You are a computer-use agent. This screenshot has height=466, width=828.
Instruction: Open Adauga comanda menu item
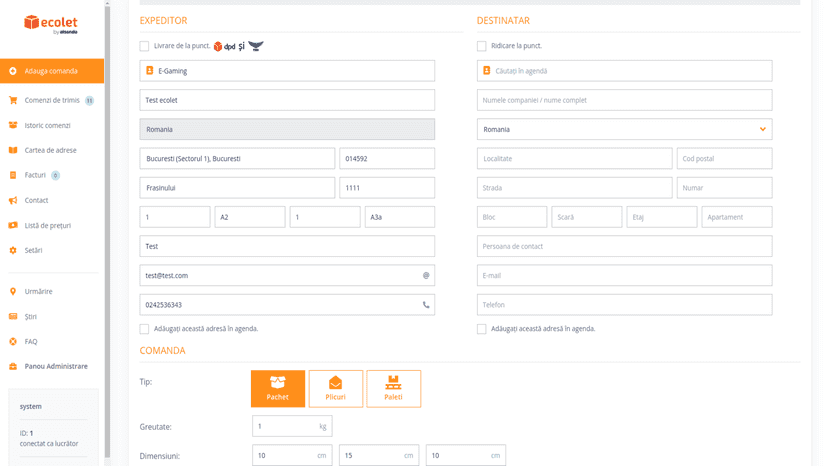point(52,71)
